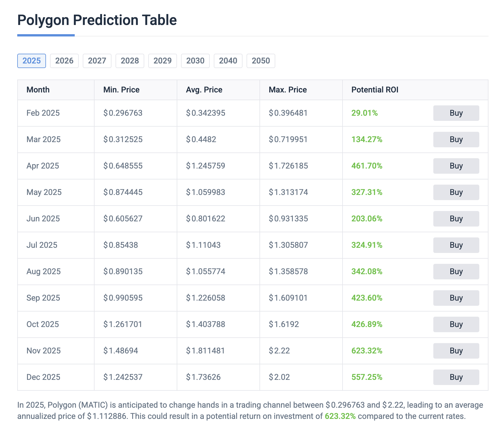Select the 2050 year tab
The image size is (504, 441).
click(261, 61)
